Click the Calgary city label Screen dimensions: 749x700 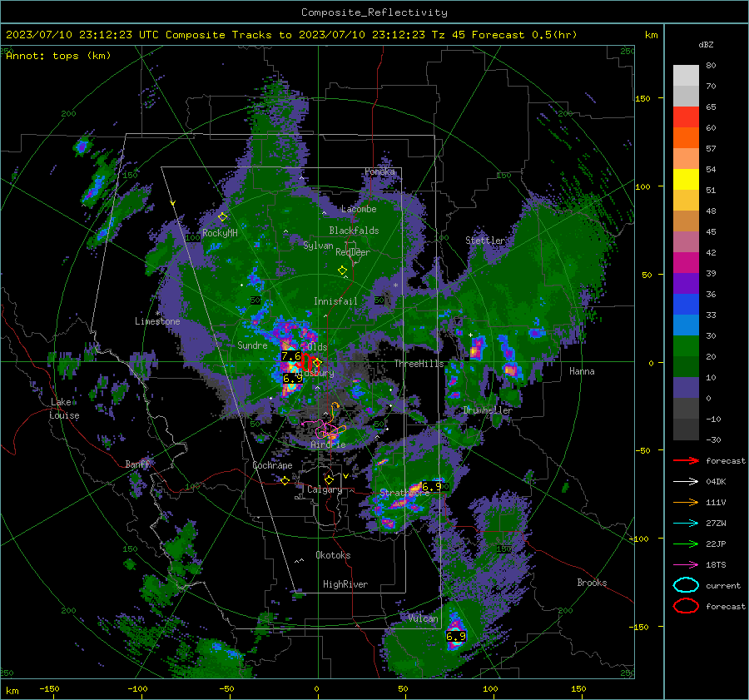tap(325, 489)
